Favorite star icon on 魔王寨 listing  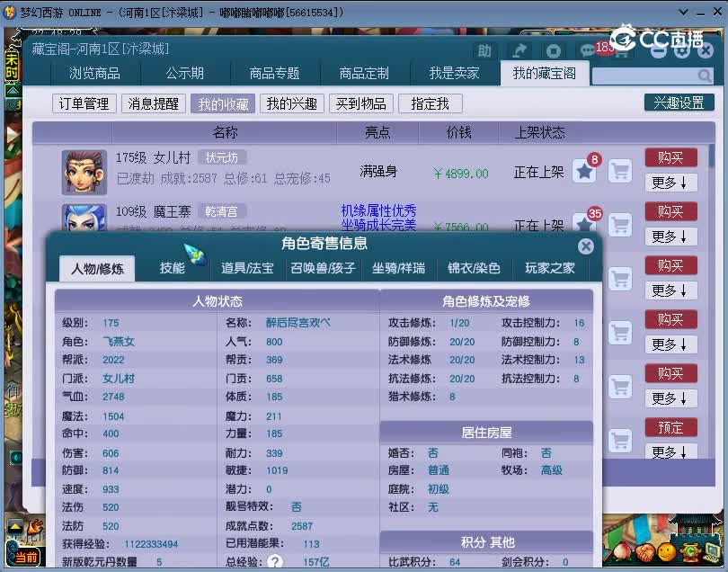coord(584,224)
